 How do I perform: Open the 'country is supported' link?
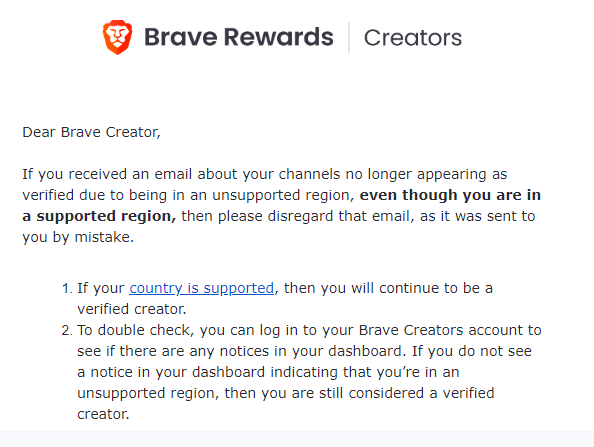click(202, 288)
